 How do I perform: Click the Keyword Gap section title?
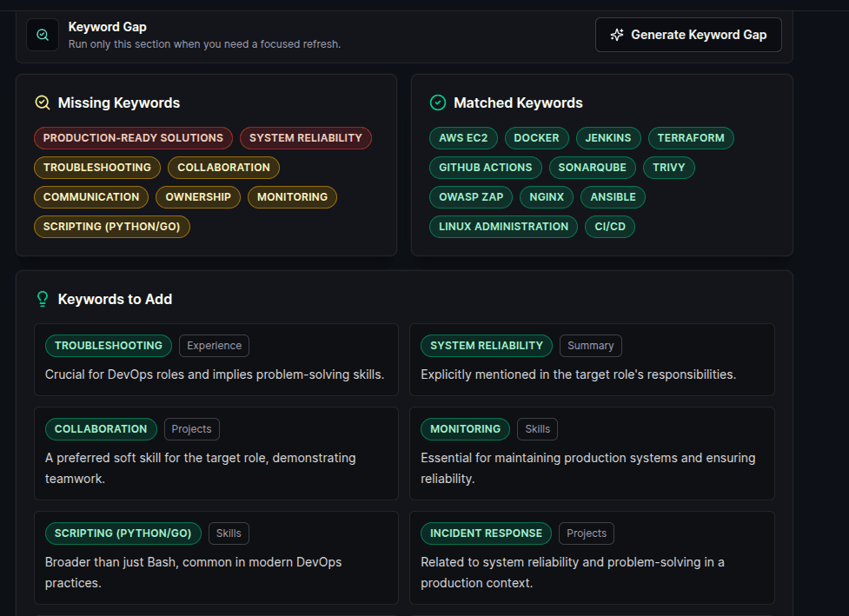pyautogui.click(x=107, y=27)
